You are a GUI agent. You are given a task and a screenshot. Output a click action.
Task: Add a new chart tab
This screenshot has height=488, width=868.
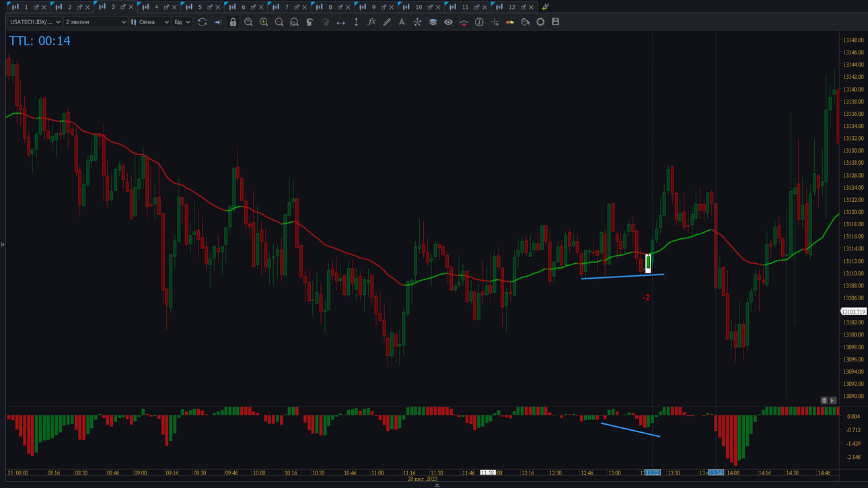pyautogui.click(x=545, y=7)
